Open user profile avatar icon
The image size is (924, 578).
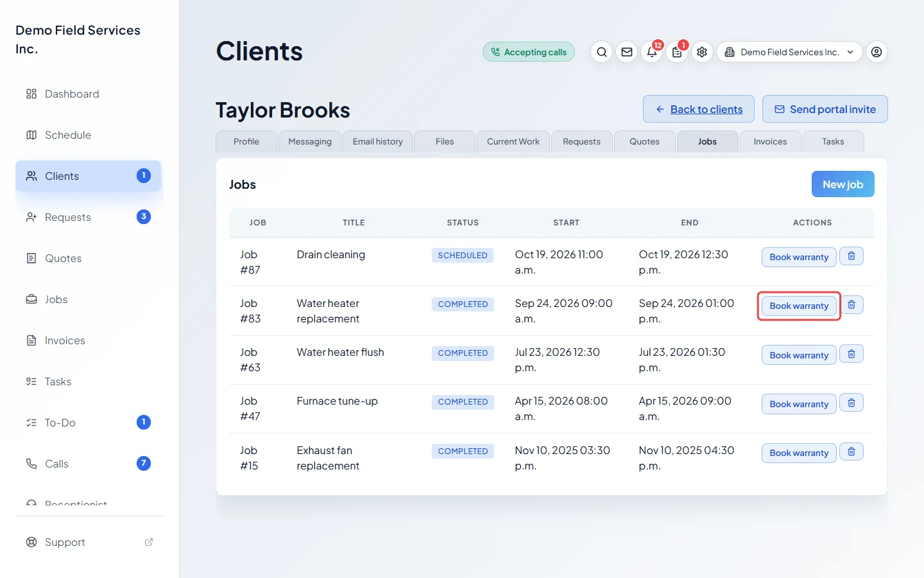(877, 52)
